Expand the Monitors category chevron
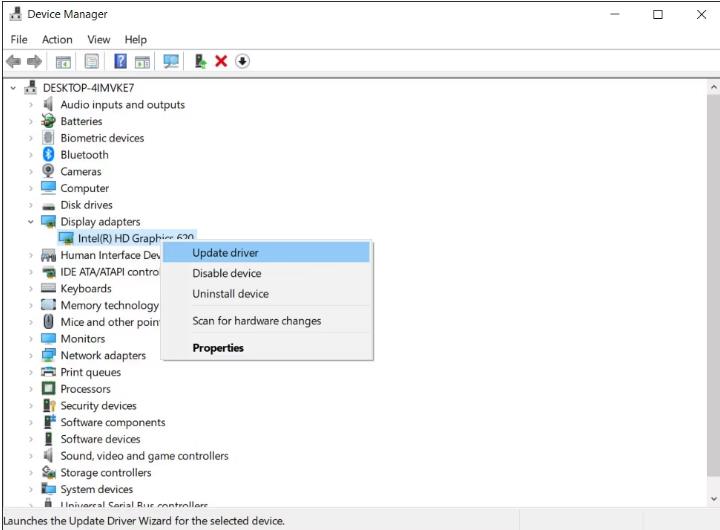720x530 pixels. [31, 339]
